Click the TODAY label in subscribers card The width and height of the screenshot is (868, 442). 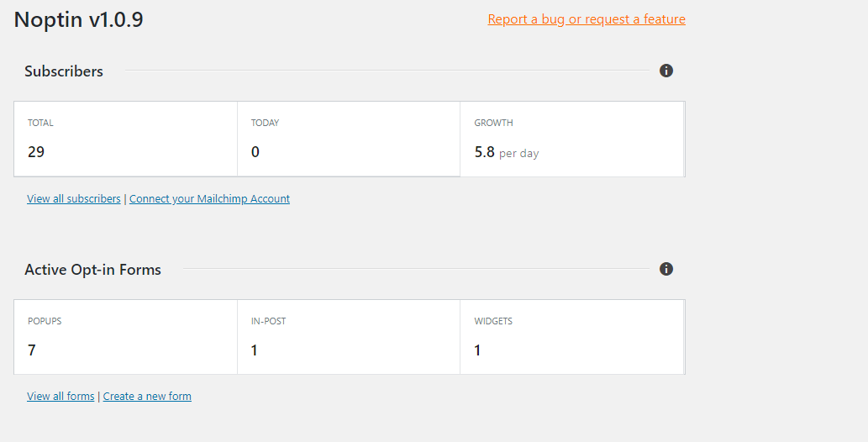pos(265,123)
